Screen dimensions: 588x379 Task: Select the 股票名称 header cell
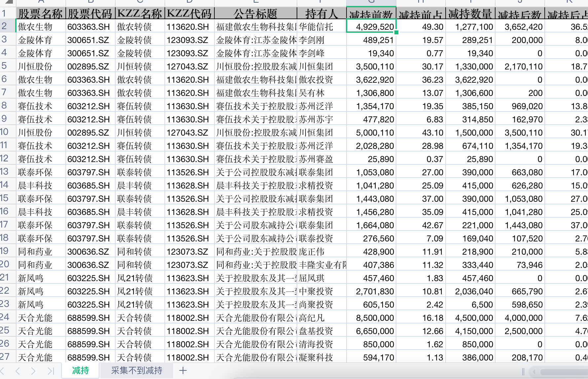tap(41, 14)
